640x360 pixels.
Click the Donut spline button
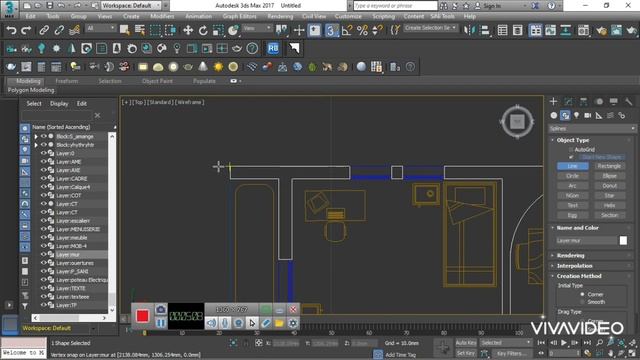pyautogui.click(x=609, y=186)
